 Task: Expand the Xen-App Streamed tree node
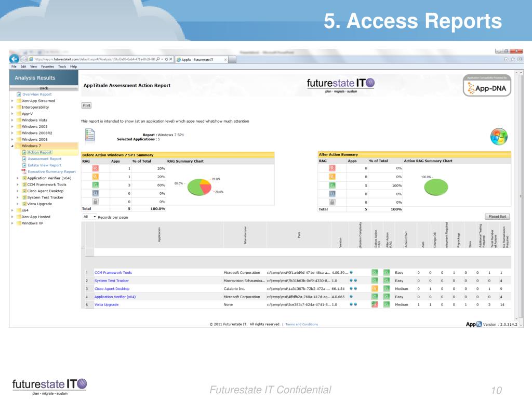(12, 101)
